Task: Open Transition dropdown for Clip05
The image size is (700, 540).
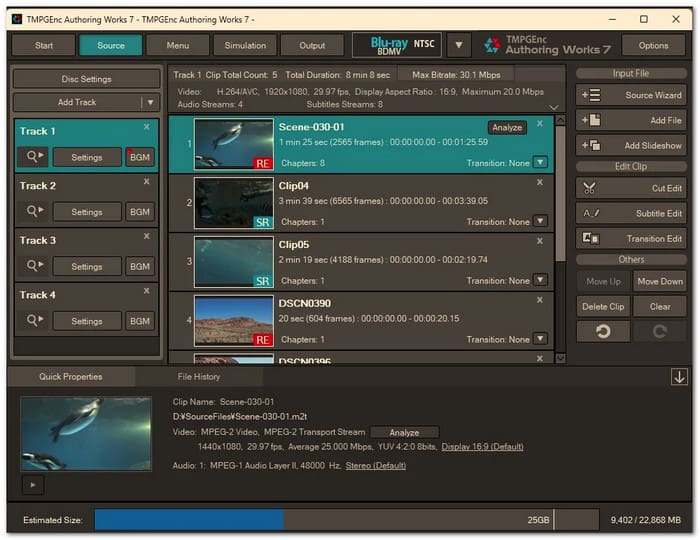Action: (x=541, y=280)
